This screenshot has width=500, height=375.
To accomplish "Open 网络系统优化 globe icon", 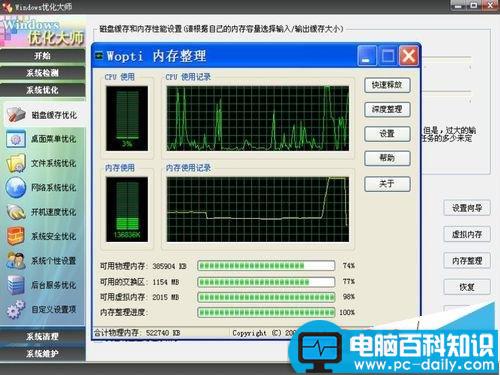I will click(x=16, y=187).
